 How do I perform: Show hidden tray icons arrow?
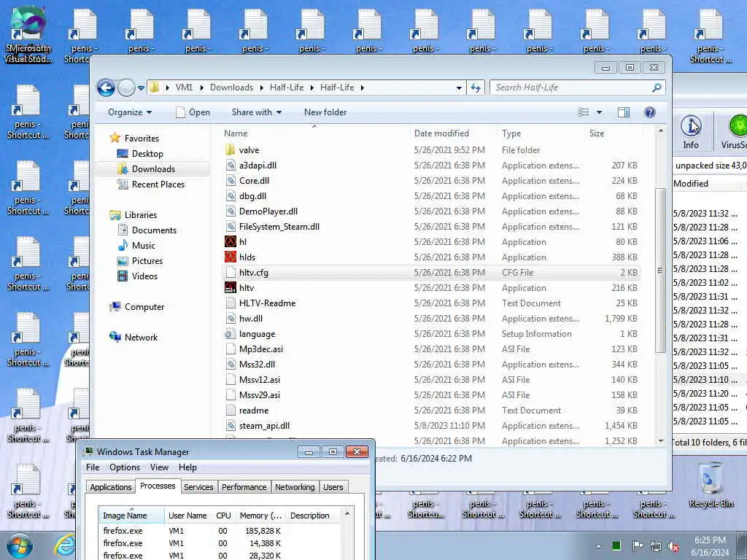click(598, 546)
